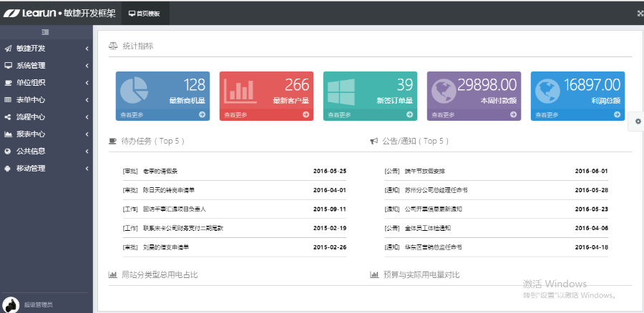
Task: Open the 全体员工体检通知 announcement
Action: [428, 228]
